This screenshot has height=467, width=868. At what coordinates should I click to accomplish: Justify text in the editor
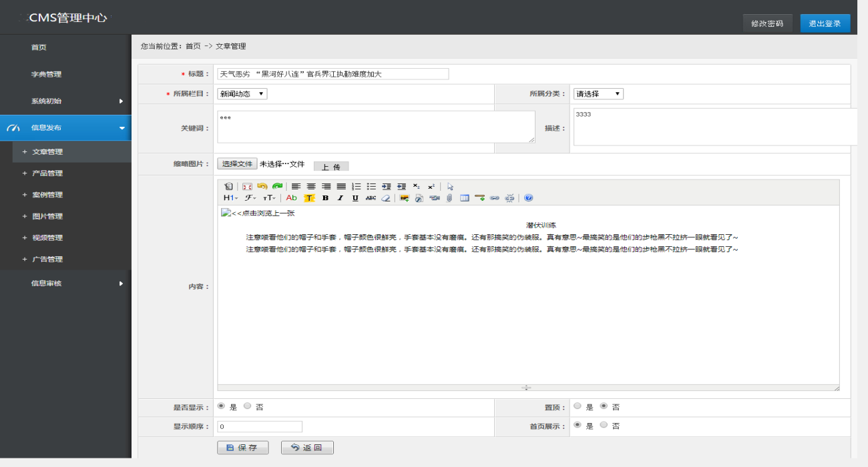tap(341, 186)
